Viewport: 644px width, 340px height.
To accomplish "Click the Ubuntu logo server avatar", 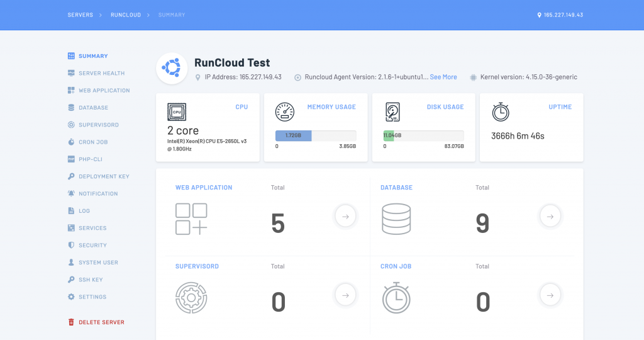I will [x=172, y=68].
